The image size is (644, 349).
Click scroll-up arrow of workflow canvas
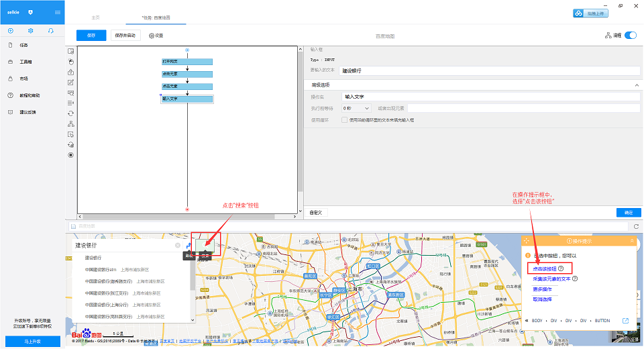coord(301,49)
